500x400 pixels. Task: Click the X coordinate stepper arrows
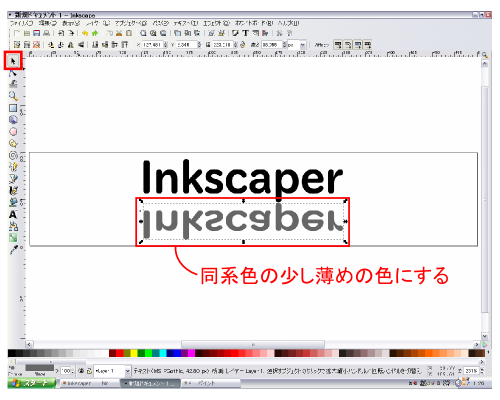point(166,45)
